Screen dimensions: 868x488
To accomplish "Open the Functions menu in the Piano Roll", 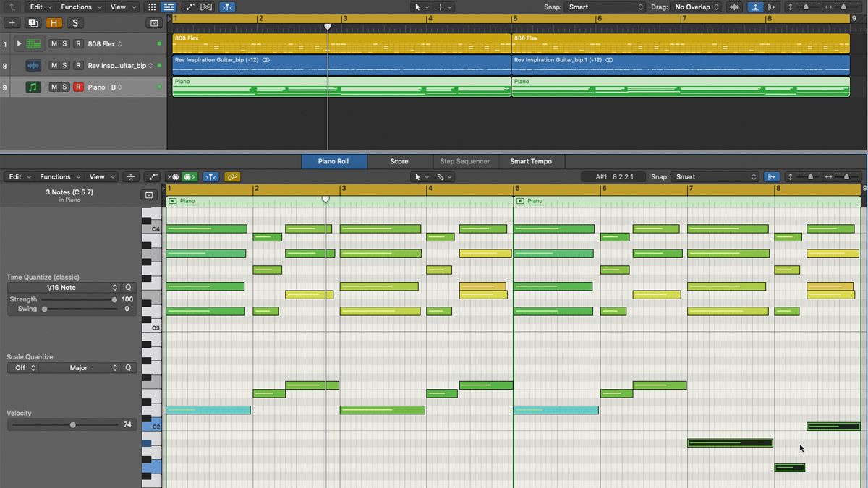I will click(x=58, y=176).
